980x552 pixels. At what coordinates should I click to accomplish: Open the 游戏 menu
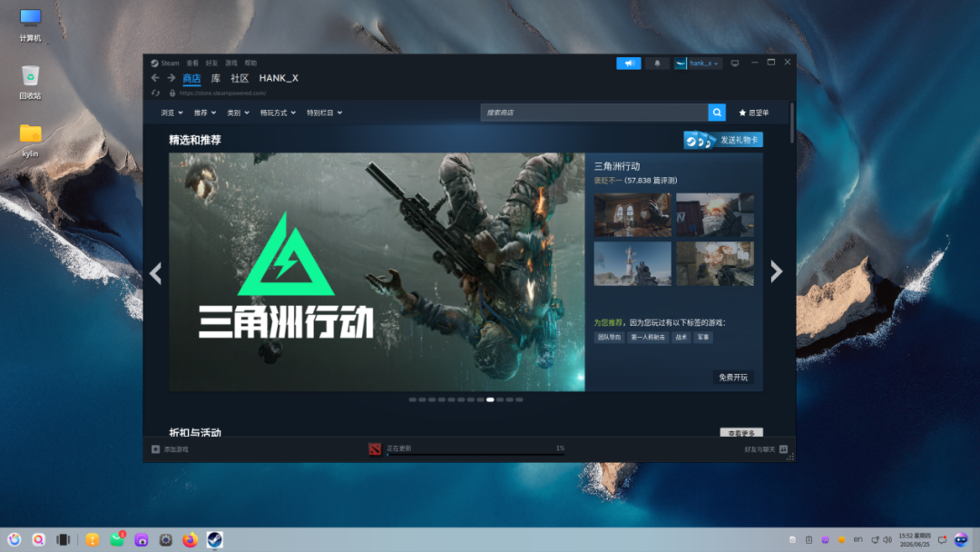point(231,64)
